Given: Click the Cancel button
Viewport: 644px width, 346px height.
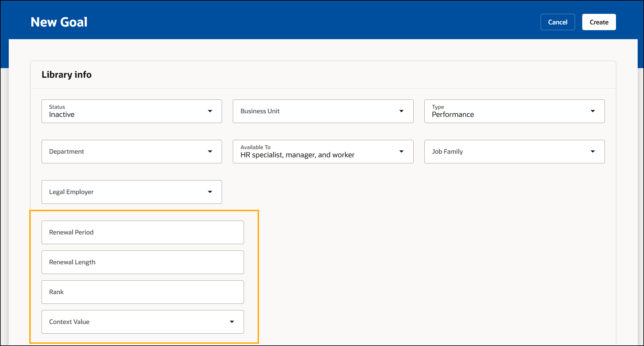Looking at the screenshot, I should tap(557, 22).
